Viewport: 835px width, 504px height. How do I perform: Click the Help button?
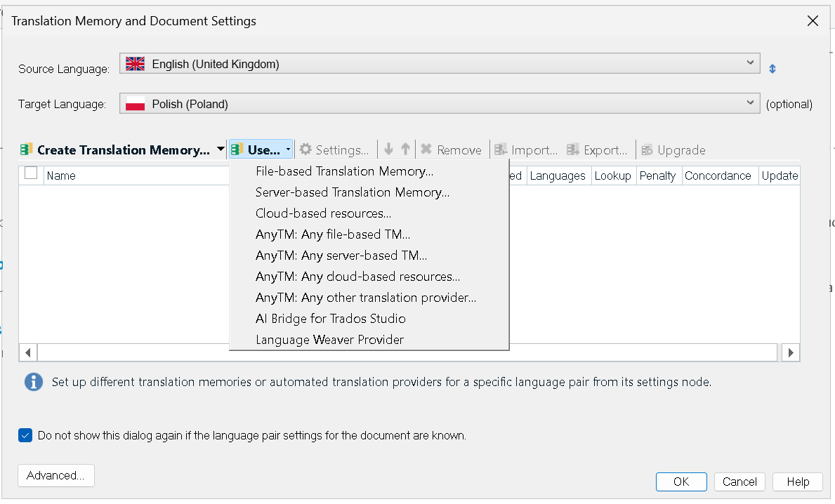click(x=798, y=482)
